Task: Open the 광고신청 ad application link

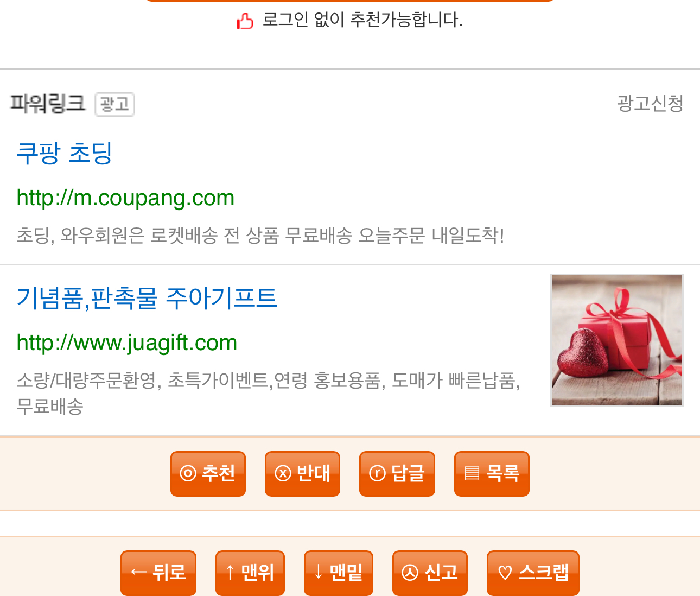Action: pos(650,103)
